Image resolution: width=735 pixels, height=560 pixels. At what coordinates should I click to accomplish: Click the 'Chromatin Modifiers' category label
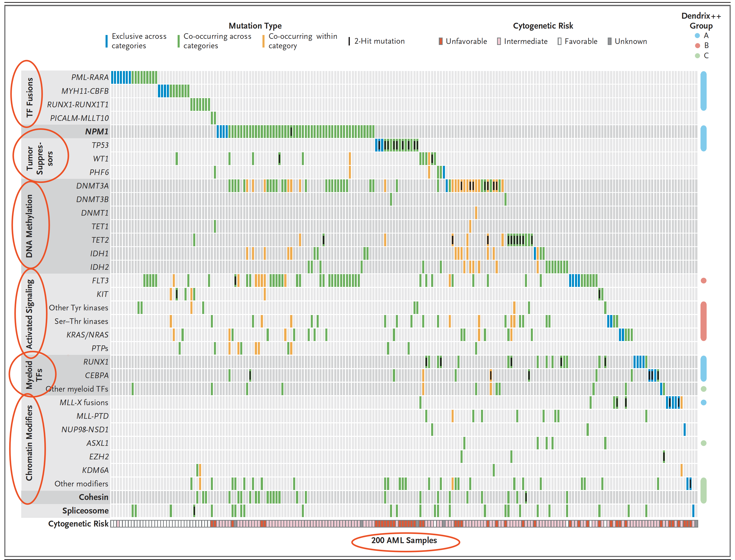(x=29, y=443)
